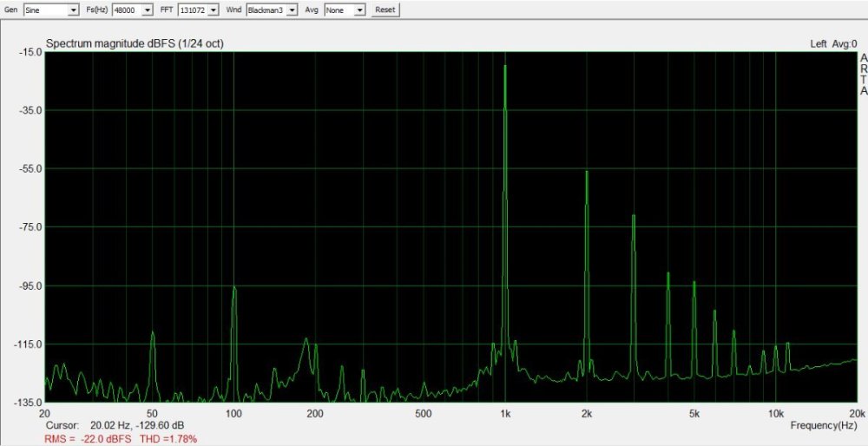The image size is (868, 446).
Task: Open the FFT size dropdown
Action: click(198, 10)
